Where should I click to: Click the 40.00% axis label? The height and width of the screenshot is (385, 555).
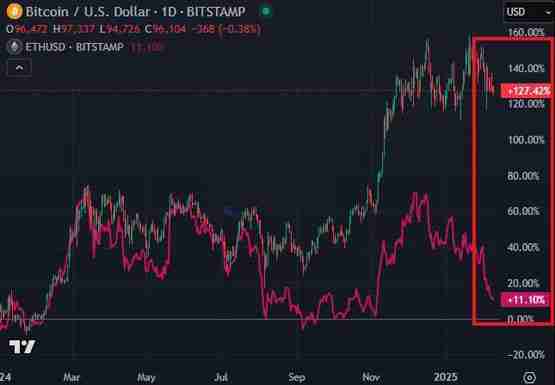(x=523, y=247)
